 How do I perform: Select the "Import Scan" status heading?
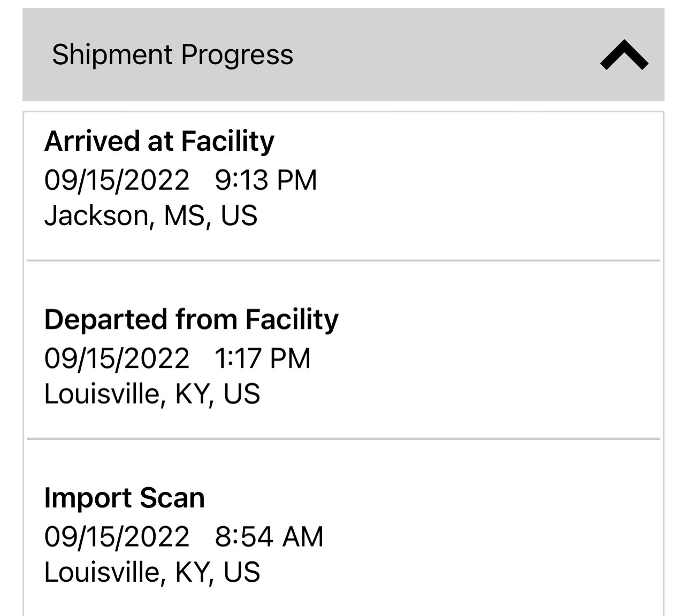pyautogui.click(x=124, y=498)
